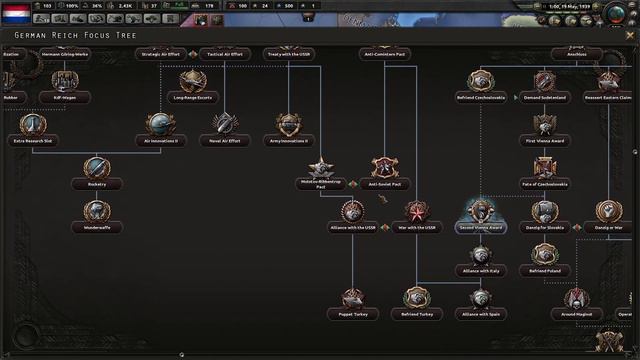Viewport: 640px width, 360px height.
Task: Click the second alert icon beside the toolbar
Action: [x=217, y=20]
